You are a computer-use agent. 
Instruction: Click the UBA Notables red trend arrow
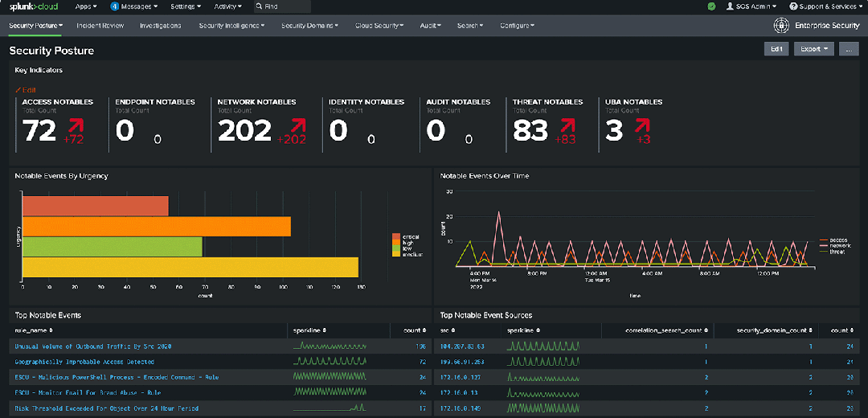click(643, 124)
